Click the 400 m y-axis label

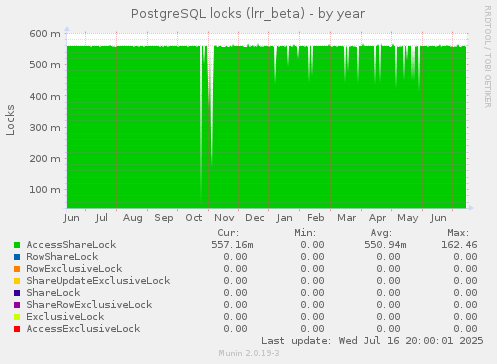(x=45, y=97)
